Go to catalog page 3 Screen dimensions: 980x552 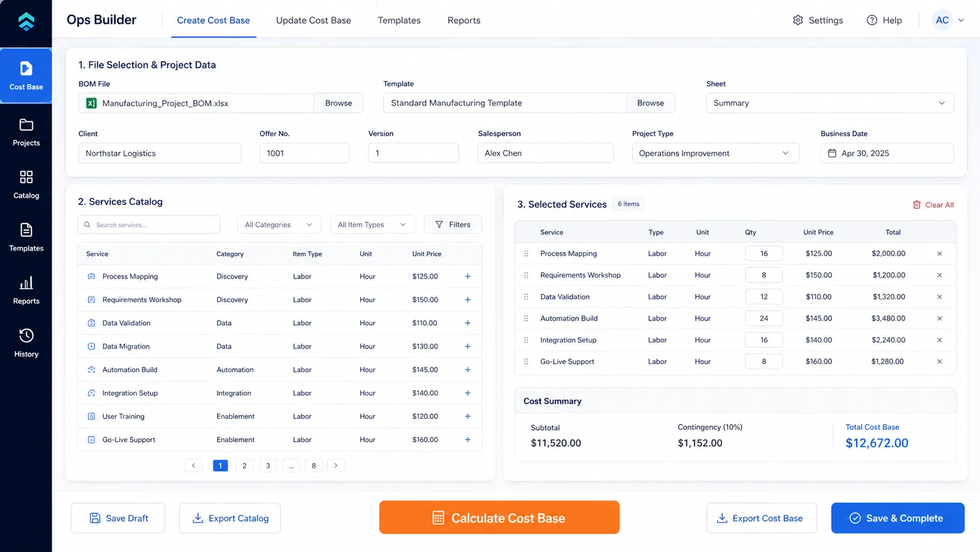pyautogui.click(x=268, y=466)
